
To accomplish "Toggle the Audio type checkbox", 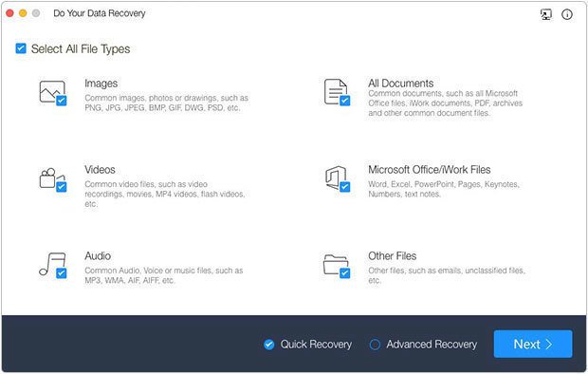I will [61, 273].
